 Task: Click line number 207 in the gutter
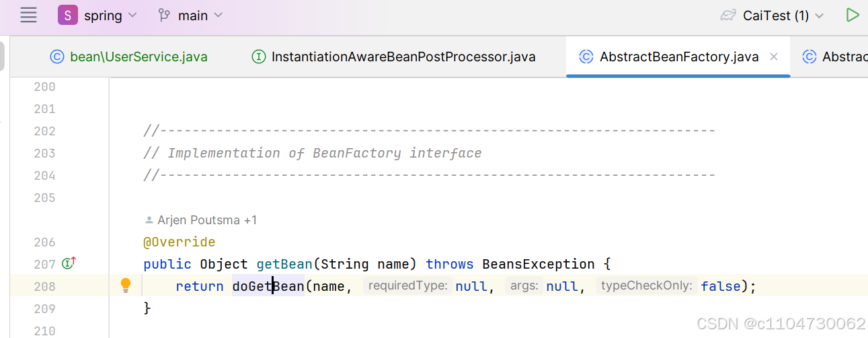click(x=45, y=264)
